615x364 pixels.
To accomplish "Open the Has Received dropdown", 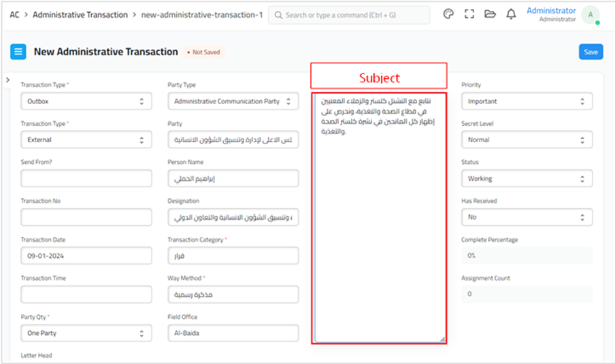I will 527,218.
